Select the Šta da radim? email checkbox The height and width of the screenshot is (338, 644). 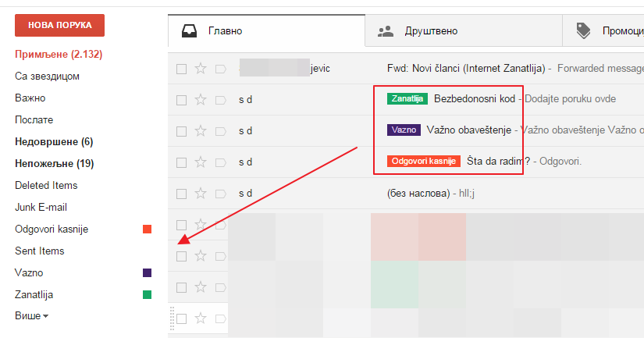[181, 162]
